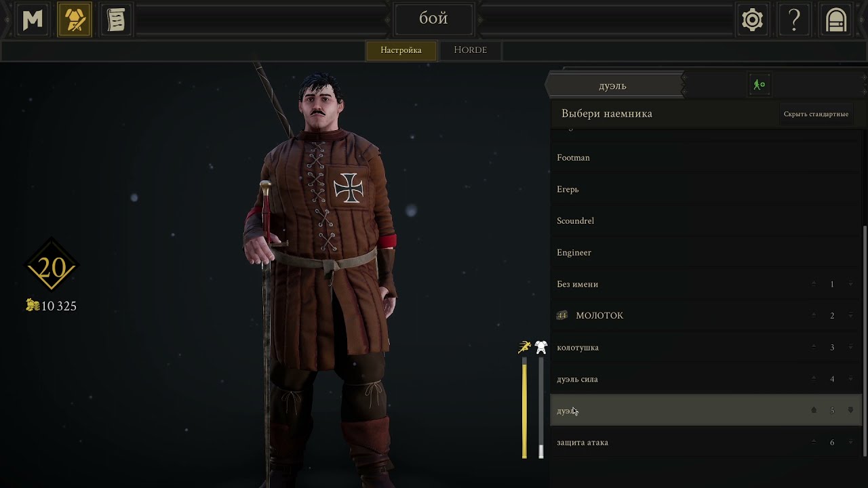Move МОЛОТОК mercenary down in list
The height and width of the screenshot is (488, 868).
[850, 316]
